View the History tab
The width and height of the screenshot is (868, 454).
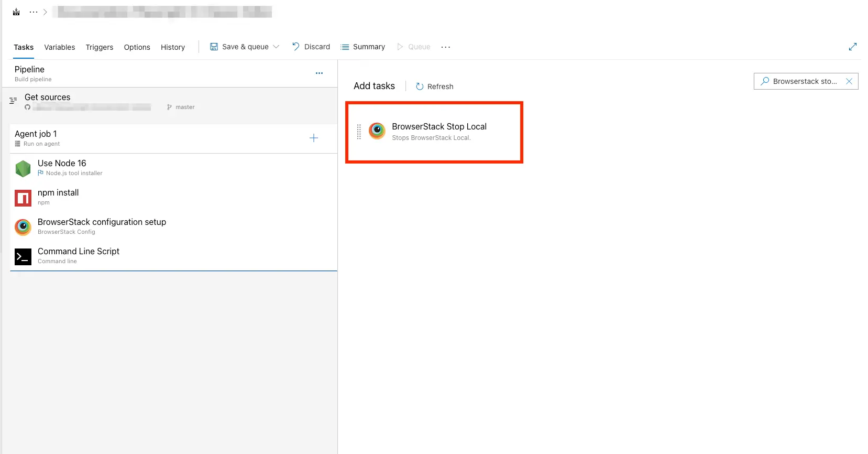tap(173, 47)
